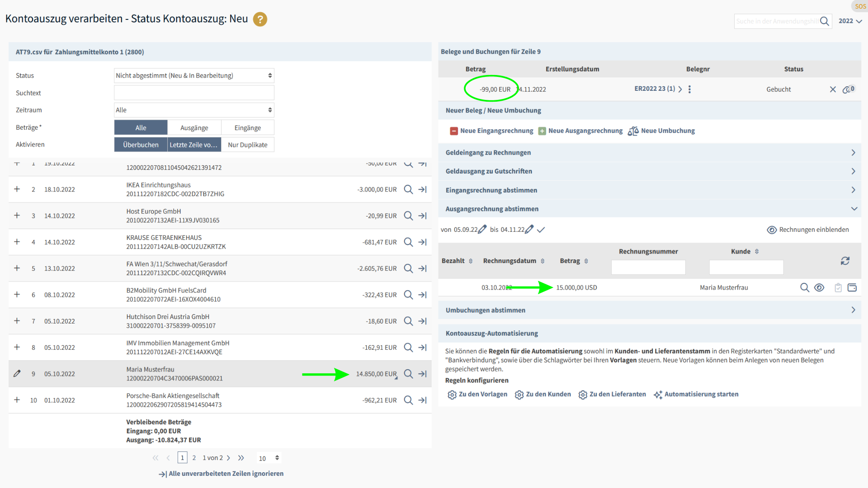Screen dimensions: 868x488
Task: Go to page 2 of statement lines
Action: pyautogui.click(x=194, y=458)
